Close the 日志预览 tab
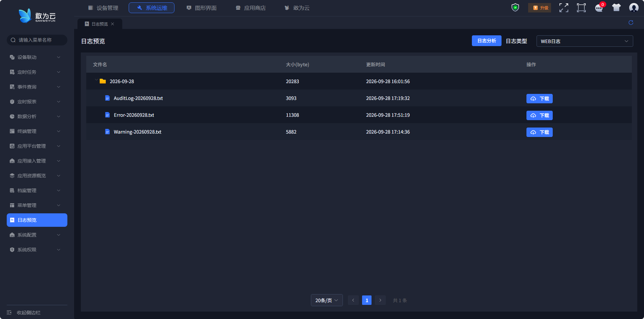 [x=112, y=24]
